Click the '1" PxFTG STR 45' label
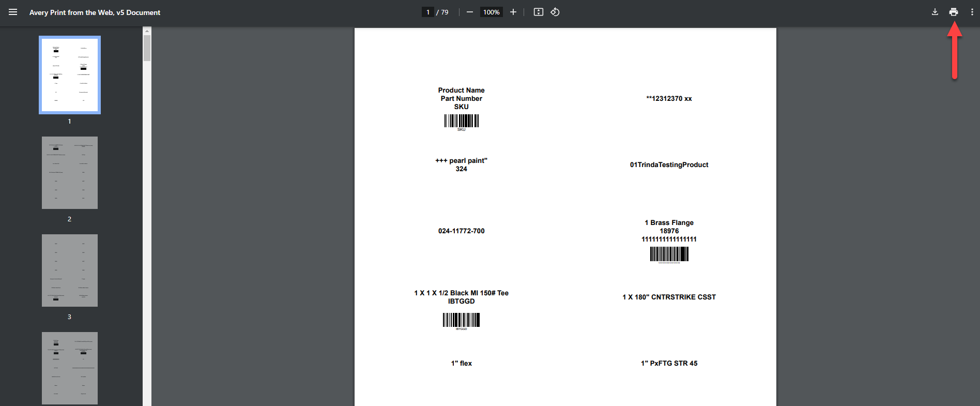The width and height of the screenshot is (980, 406). [x=669, y=363]
